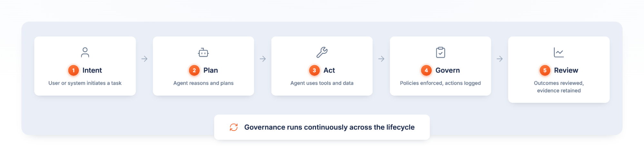Click the orange number 2 badge
This screenshot has width=644, height=166.
[194, 70]
